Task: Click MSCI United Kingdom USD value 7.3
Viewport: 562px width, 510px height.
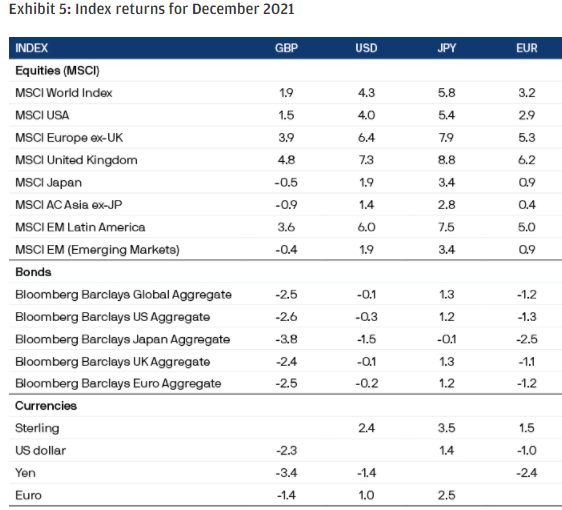Action: [366, 160]
